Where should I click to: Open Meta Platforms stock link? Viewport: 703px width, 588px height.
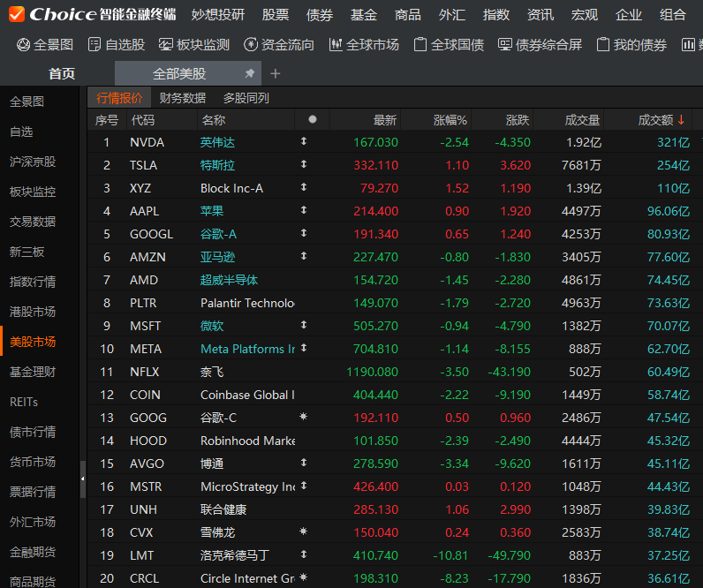click(247, 349)
